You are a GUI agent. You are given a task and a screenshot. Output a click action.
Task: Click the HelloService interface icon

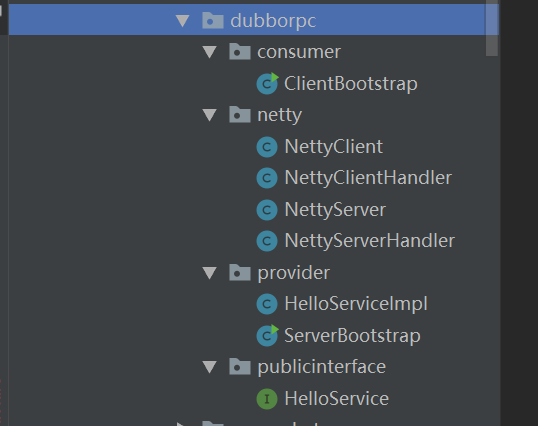[x=267, y=399]
